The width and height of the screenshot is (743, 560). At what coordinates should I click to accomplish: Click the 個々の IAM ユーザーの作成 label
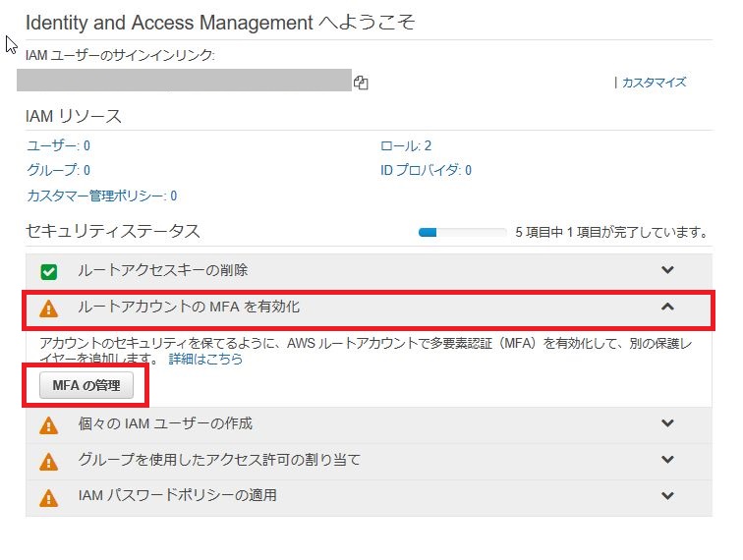165,423
